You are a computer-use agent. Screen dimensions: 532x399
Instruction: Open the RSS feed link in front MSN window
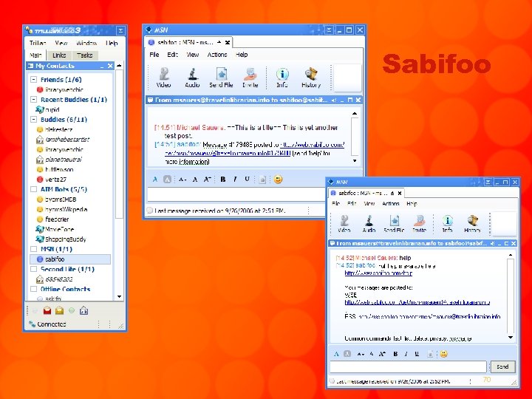point(429,316)
